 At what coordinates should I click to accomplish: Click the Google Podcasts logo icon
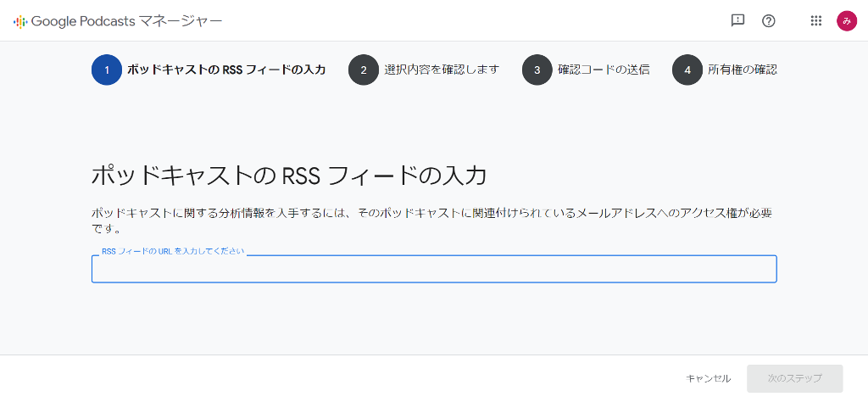tap(20, 21)
